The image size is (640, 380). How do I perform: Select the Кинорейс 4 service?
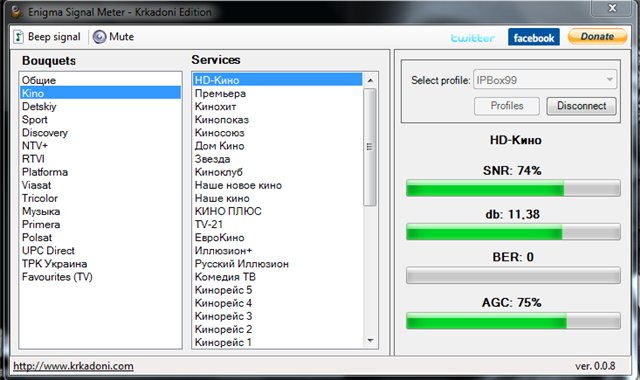tap(278, 303)
